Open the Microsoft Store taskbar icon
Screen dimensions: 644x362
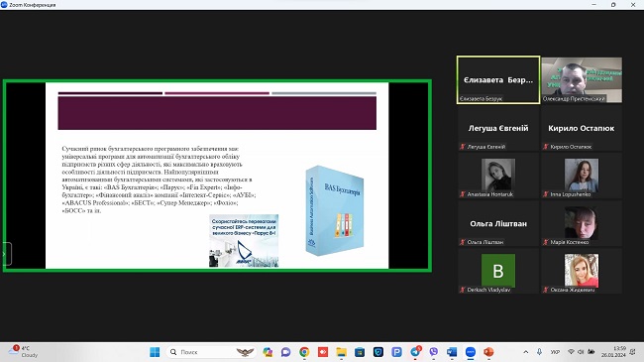pos(360,352)
